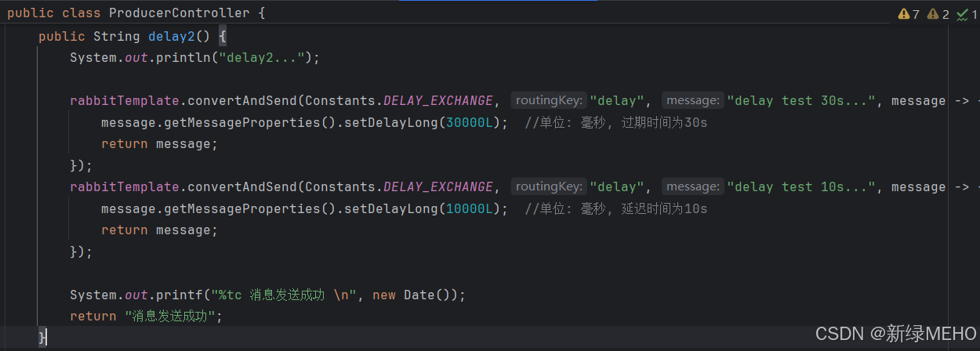Click the comment mentioning 过期时间为30s

pyautogui.click(x=616, y=122)
